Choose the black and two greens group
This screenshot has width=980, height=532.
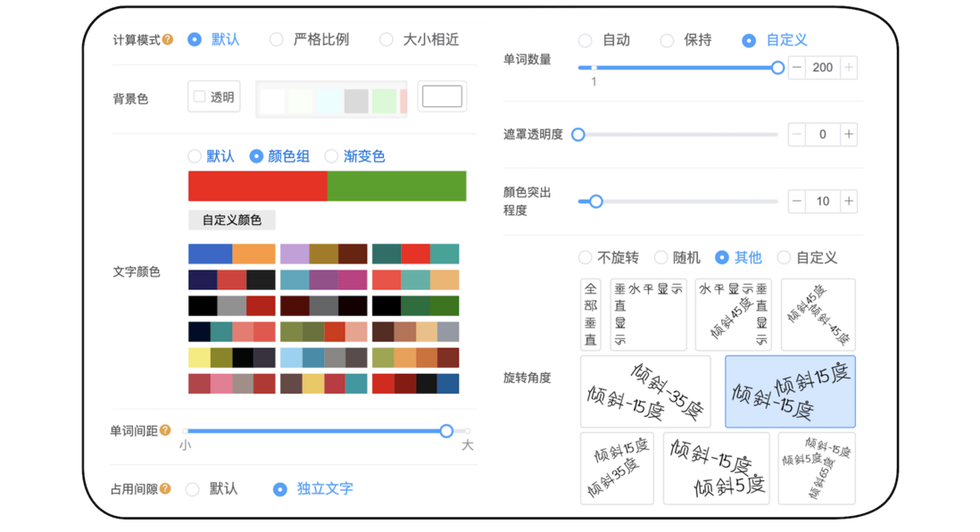click(x=416, y=305)
